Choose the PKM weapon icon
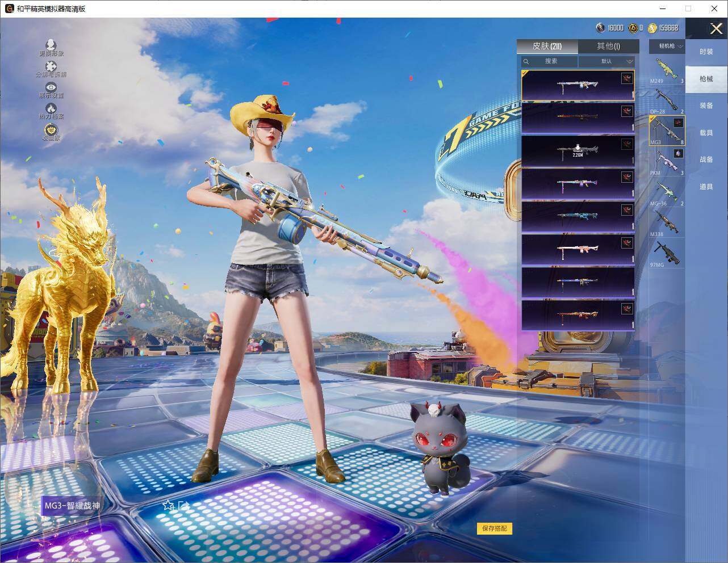 [666, 162]
